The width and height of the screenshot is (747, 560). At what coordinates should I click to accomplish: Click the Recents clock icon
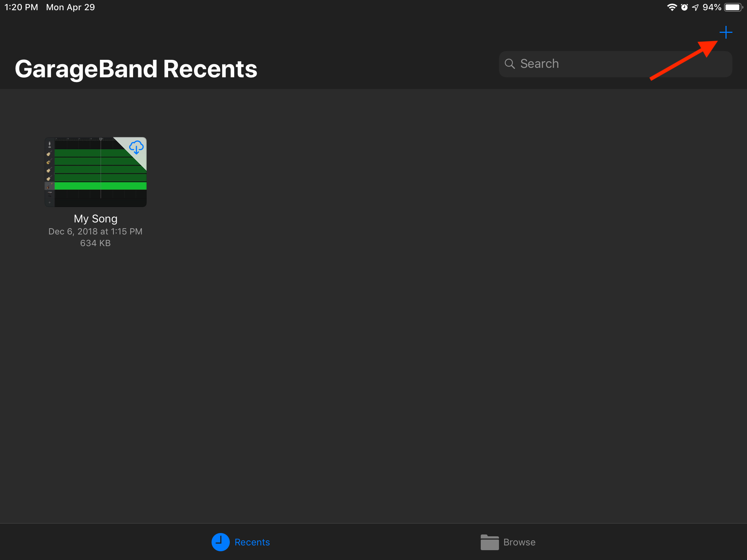(x=220, y=542)
